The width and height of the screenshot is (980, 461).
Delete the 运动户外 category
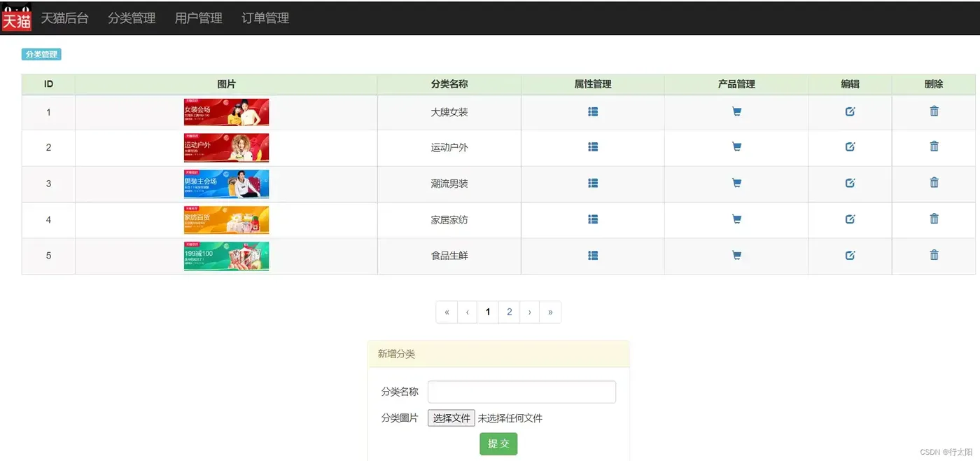coord(934,146)
